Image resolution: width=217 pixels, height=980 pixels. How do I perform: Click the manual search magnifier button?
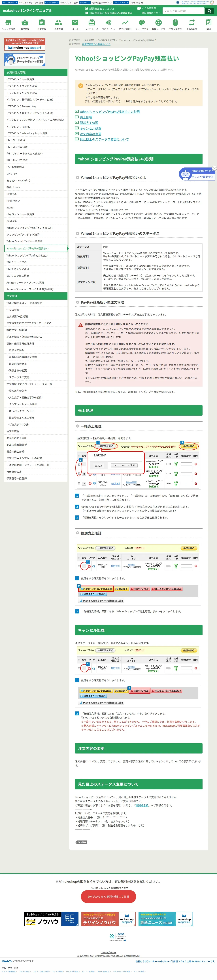tap(209, 11)
